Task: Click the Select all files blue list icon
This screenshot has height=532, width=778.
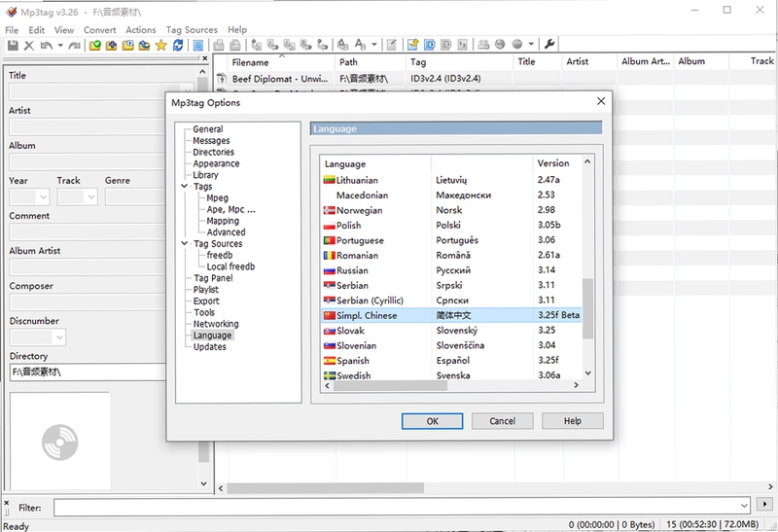Action: [198, 45]
